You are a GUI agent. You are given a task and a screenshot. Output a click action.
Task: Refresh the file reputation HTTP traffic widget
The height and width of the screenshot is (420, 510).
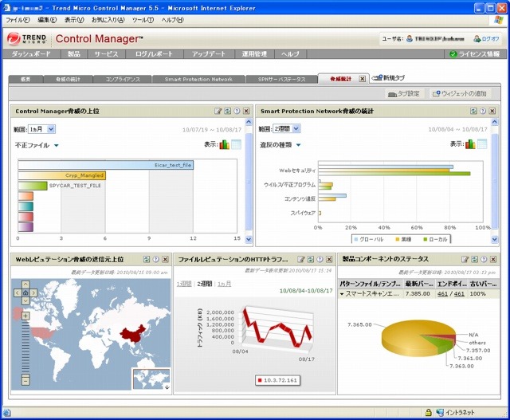coord(311,259)
